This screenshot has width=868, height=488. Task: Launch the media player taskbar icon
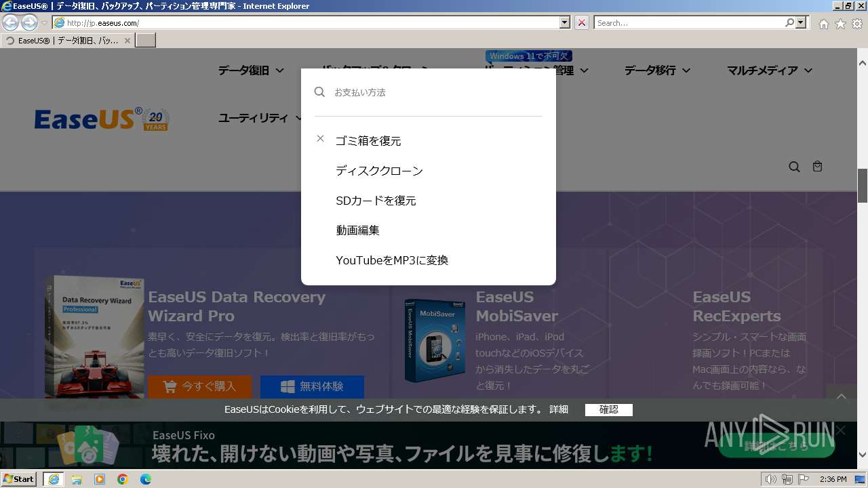(x=100, y=479)
